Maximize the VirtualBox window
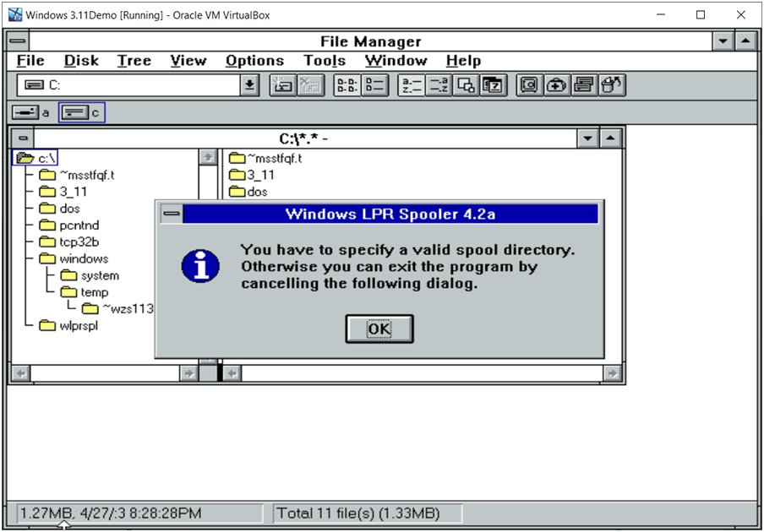The image size is (764, 532). [x=701, y=14]
